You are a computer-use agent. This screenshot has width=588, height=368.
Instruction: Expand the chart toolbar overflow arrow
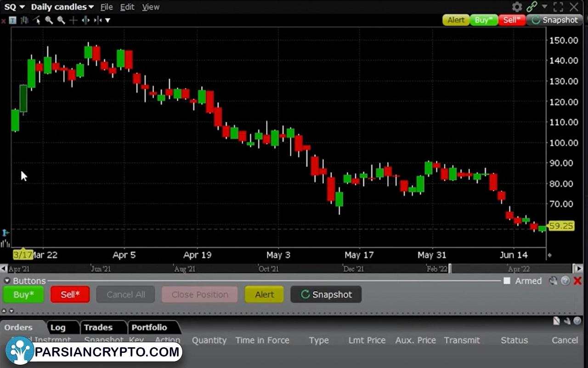(108, 20)
